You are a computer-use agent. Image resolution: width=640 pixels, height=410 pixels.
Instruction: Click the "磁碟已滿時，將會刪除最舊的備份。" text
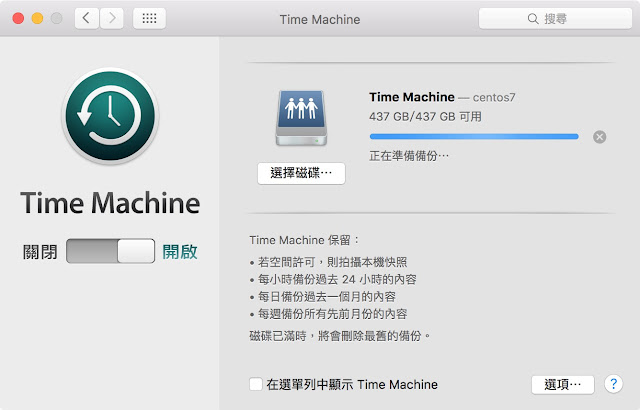(340, 336)
